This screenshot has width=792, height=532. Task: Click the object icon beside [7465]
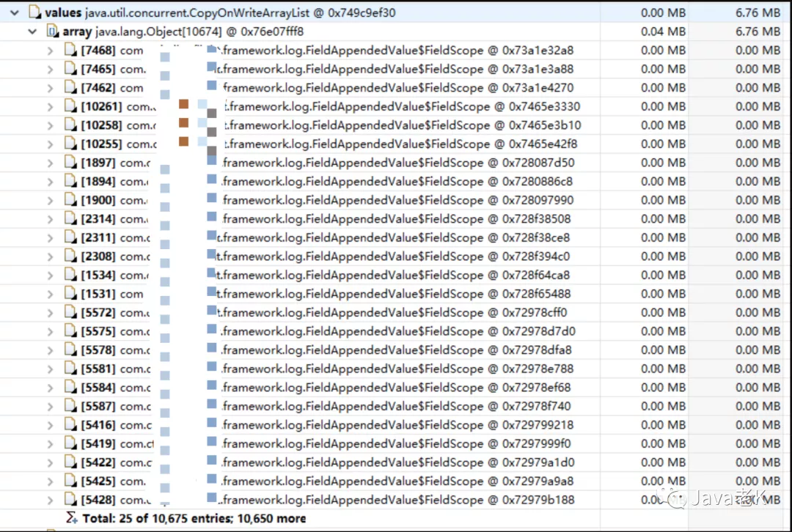70,69
